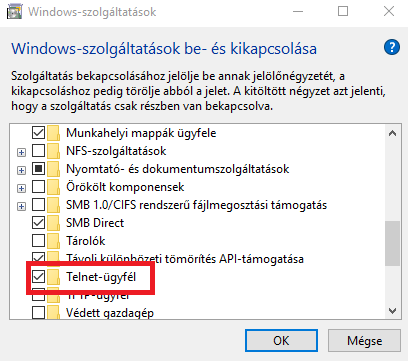Screen dimensions: 408x361
Task: Select the Tárolók folder icon
Action: pos(53,241)
